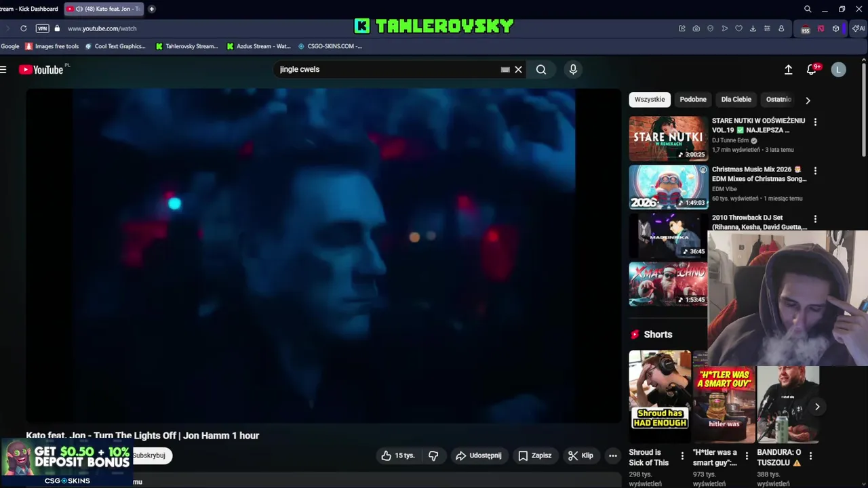The image size is (868, 488).
Task: Open Azdus Stream bookmark
Action: (258, 46)
